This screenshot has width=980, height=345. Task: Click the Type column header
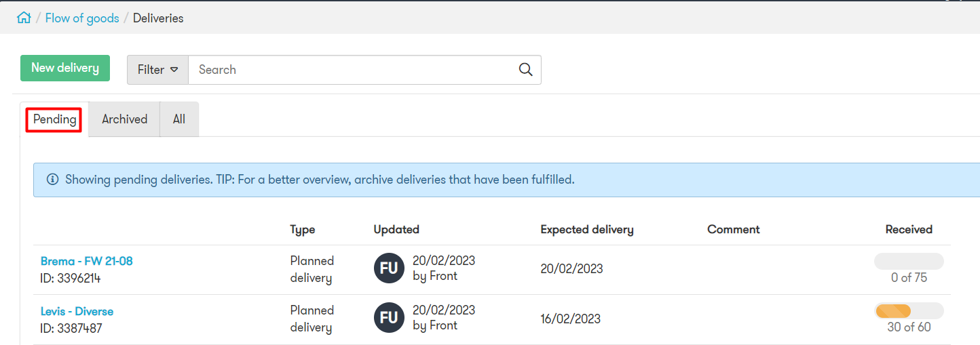(x=303, y=230)
